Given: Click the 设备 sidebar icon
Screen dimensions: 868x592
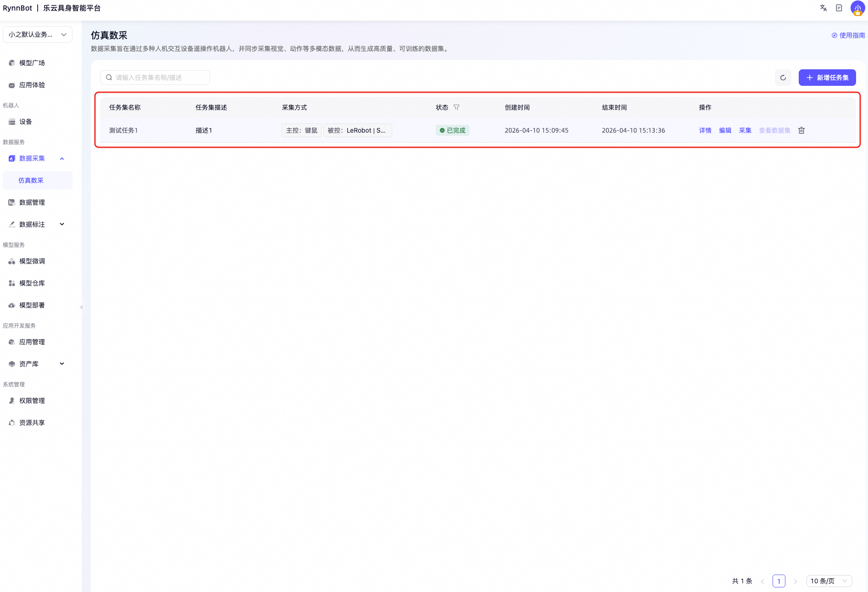Looking at the screenshot, I should click(x=12, y=122).
